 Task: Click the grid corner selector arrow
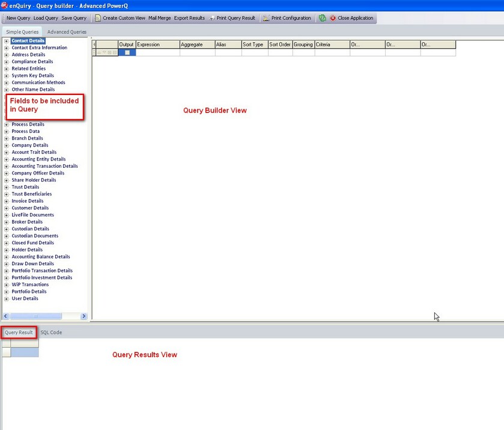click(x=94, y=45)
